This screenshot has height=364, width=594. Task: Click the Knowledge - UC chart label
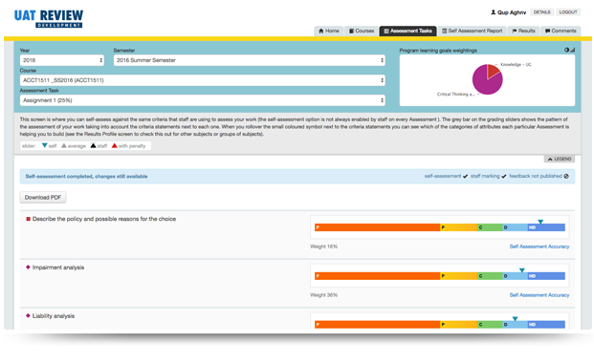click(x=516, y=65)
